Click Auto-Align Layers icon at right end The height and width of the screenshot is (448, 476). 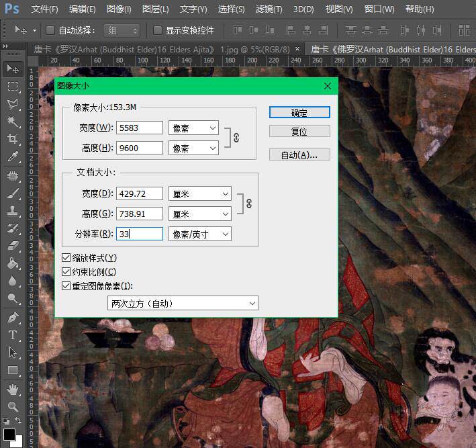(x=464, y=30)
